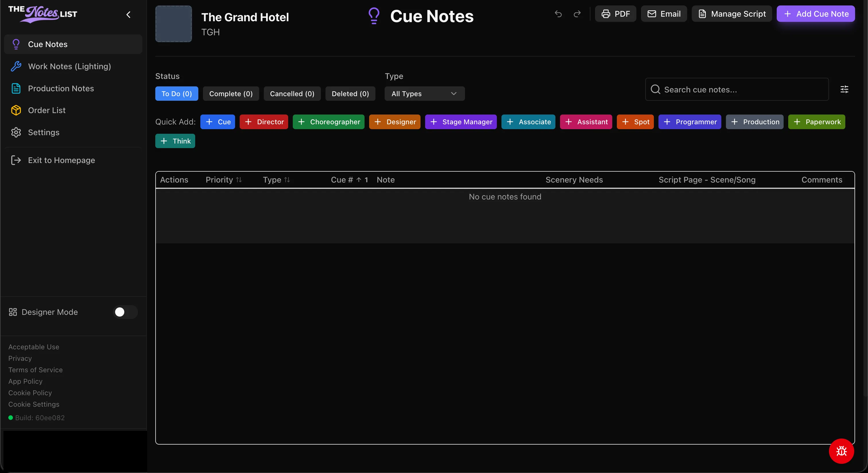The height and width of the screenshot is (473, 868).
Task: Click the red bug report button
Action: pyautogui.click(x=841, y=451)
